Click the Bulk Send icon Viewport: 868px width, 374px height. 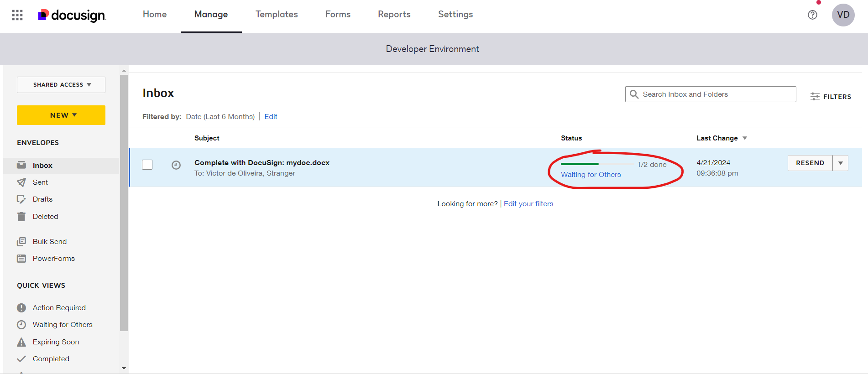tap(21, 241)
